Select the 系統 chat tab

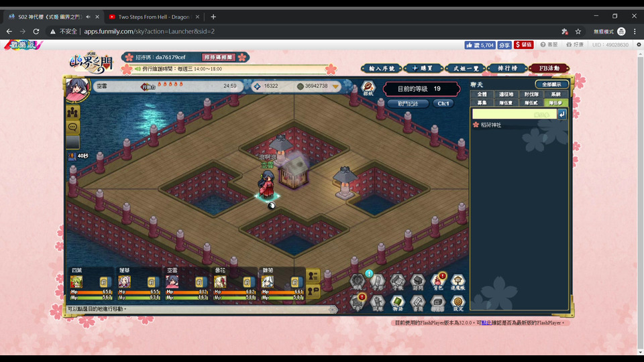[555, 95]
